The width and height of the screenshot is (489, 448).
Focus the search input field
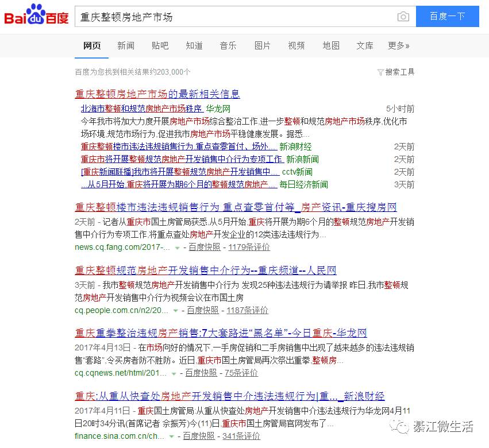[x=237, y=16]
